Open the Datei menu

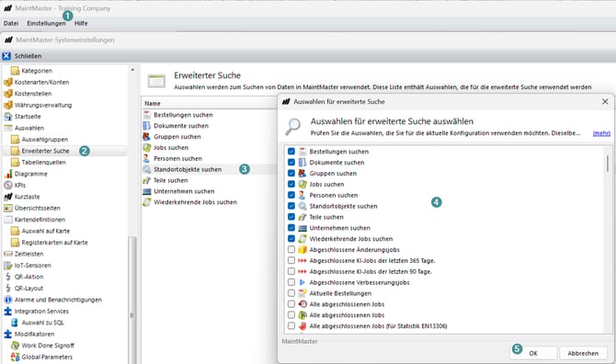[11, 23]
